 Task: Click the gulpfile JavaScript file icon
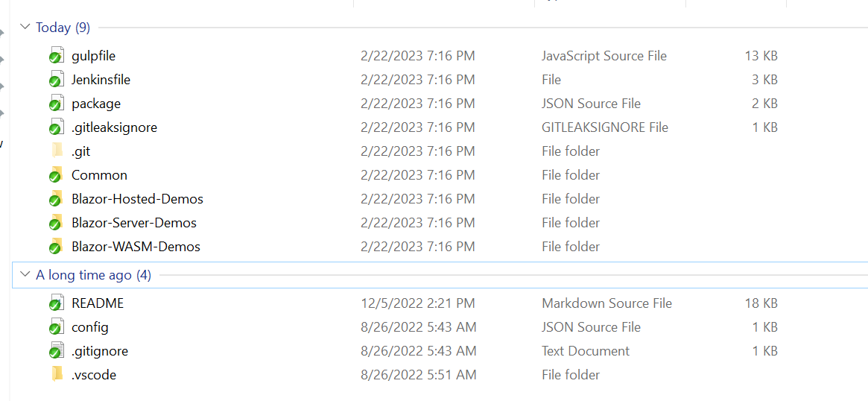56,56
